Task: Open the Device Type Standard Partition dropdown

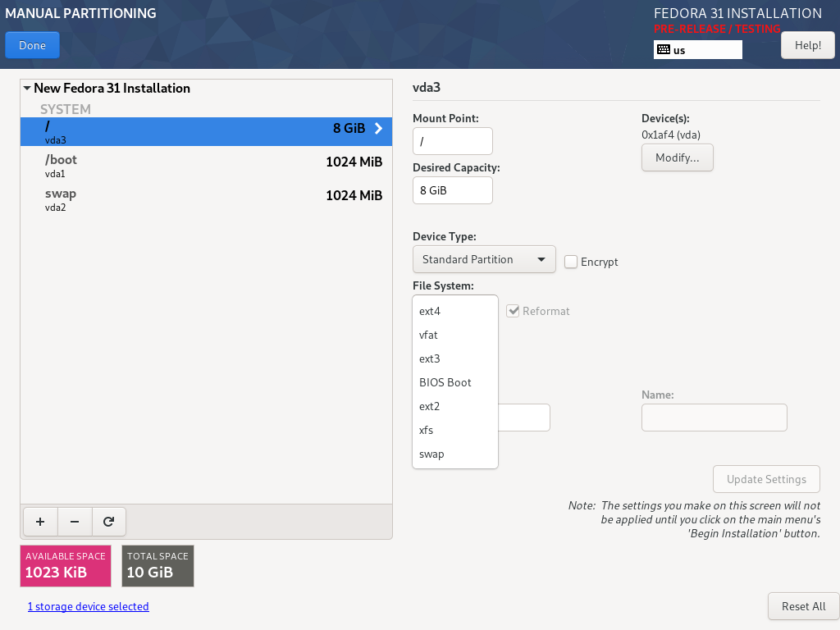Action: point(484,259)
